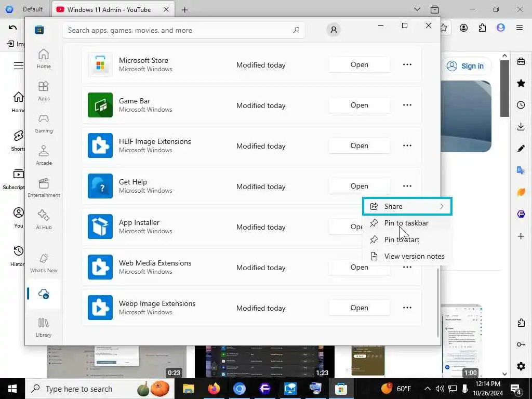Open notification center in taskbar

point(516,389)
